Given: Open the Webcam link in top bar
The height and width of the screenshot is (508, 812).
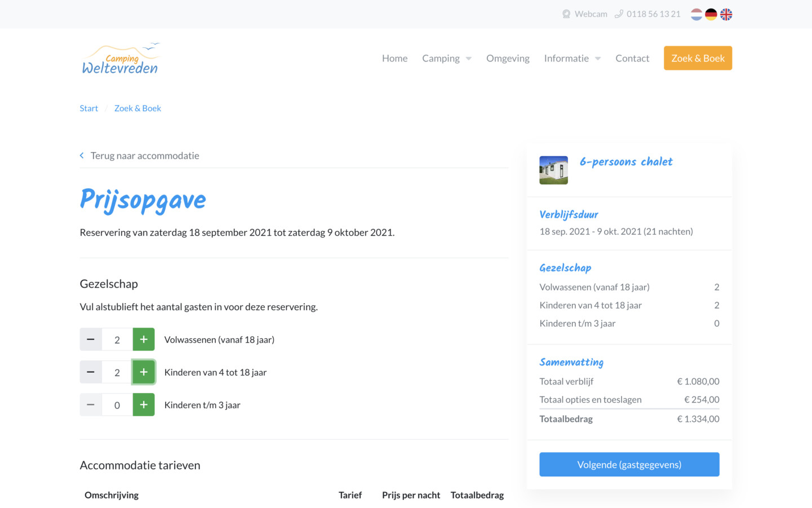Looking at the screenshot, I should (x=584, y=14).
